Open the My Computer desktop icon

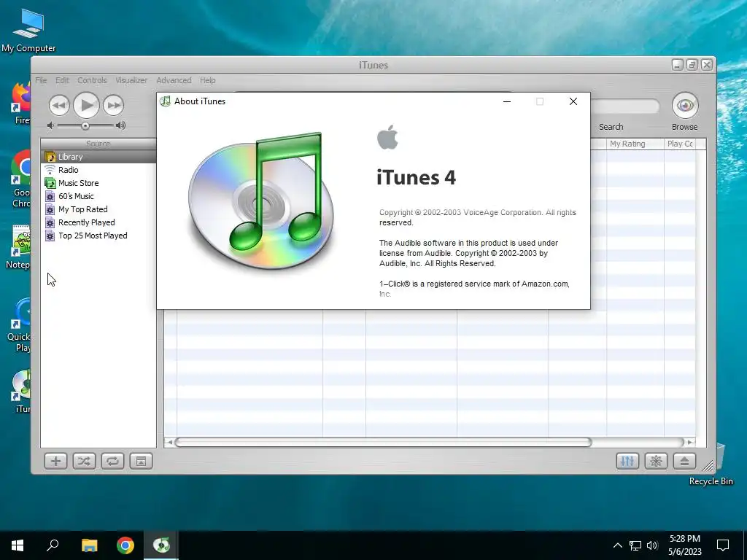pyautogui.click(x=28, y=31)
